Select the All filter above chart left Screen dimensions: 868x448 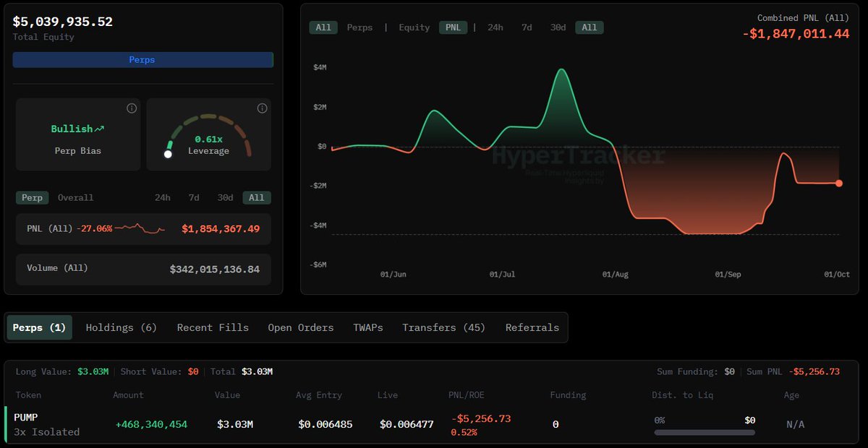323,27
